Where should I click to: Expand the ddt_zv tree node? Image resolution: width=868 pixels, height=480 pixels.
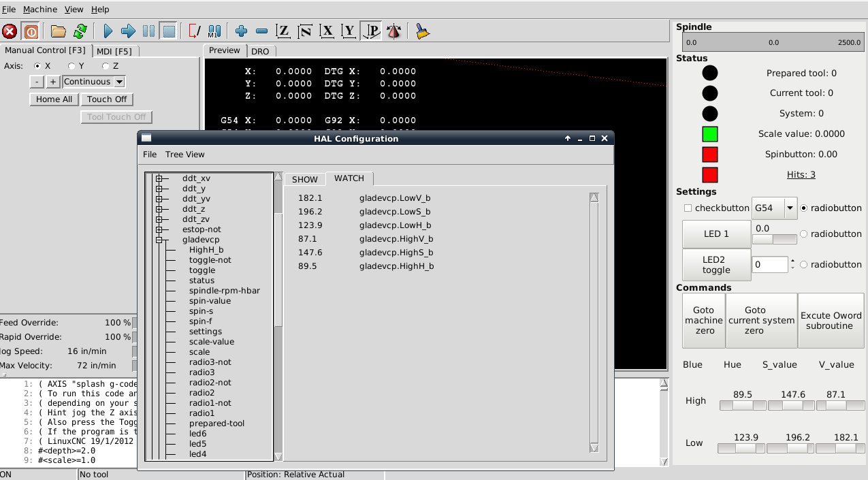(159, 219)
